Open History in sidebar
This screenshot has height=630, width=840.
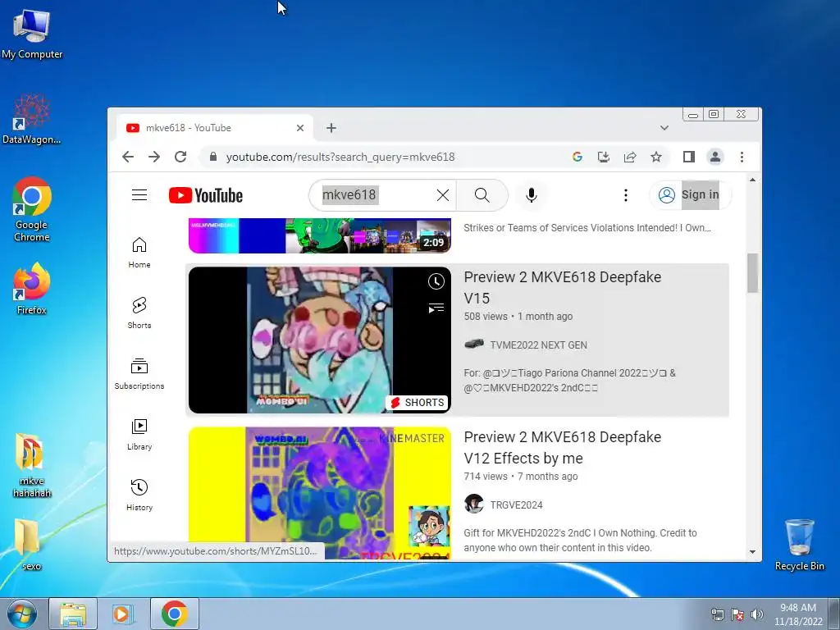tap(139, 495)
